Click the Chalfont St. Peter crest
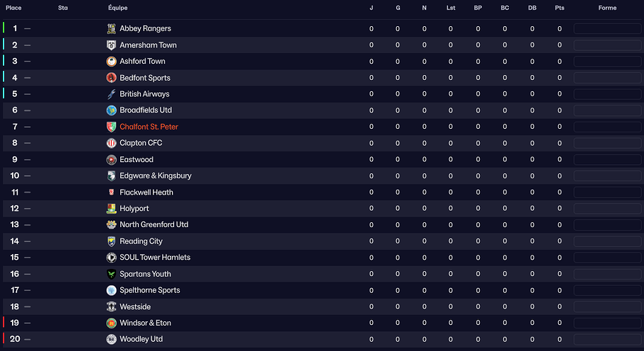The width and height of the screenshot is (644, 351). coord(111,127)
